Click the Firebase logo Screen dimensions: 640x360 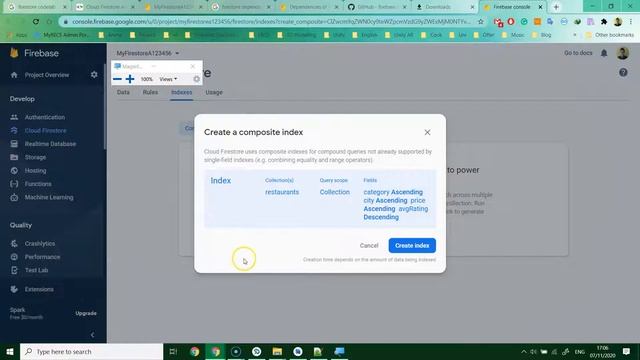click(35, 53)
